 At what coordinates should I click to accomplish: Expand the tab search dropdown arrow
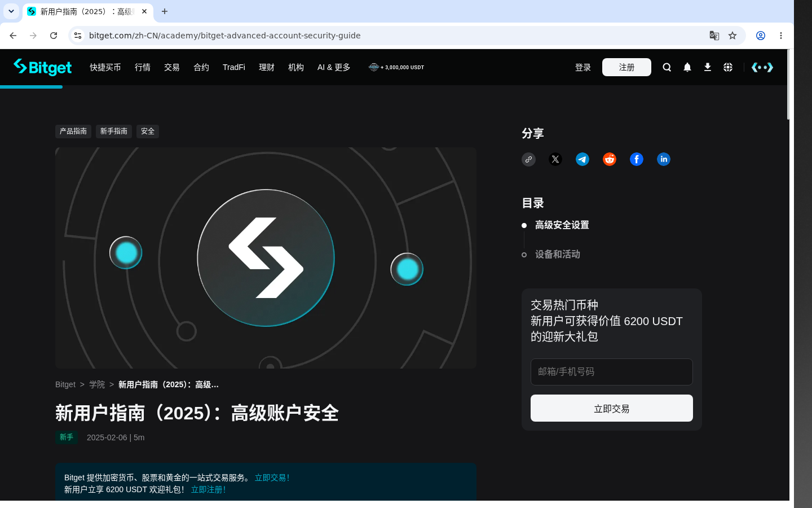click(x=11, y=11)
